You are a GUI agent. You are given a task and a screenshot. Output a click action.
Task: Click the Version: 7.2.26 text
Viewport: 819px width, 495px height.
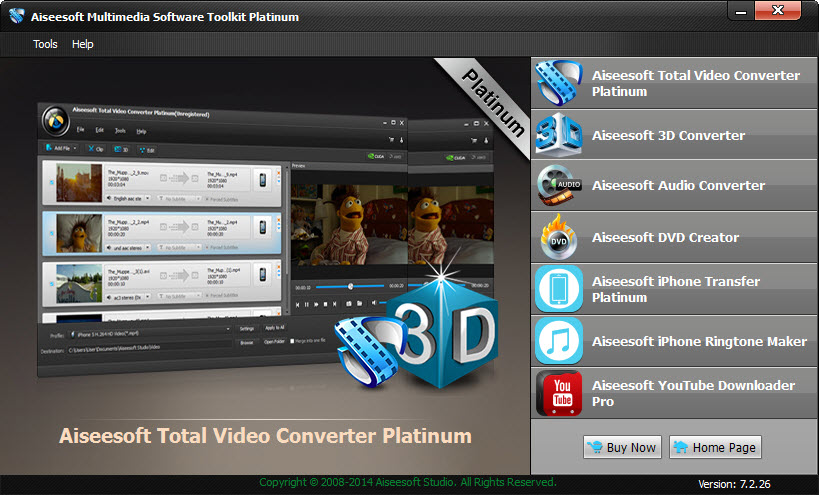coord(734,484)
